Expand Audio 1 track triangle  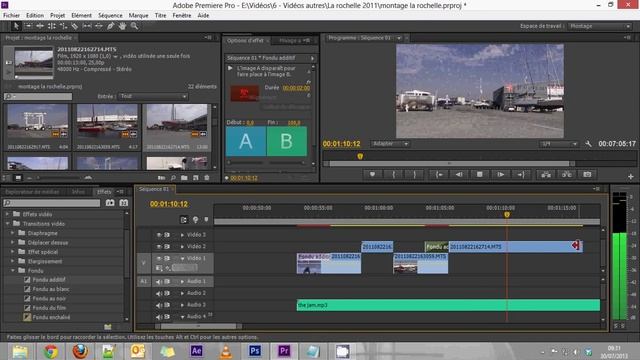pos(182,282)
